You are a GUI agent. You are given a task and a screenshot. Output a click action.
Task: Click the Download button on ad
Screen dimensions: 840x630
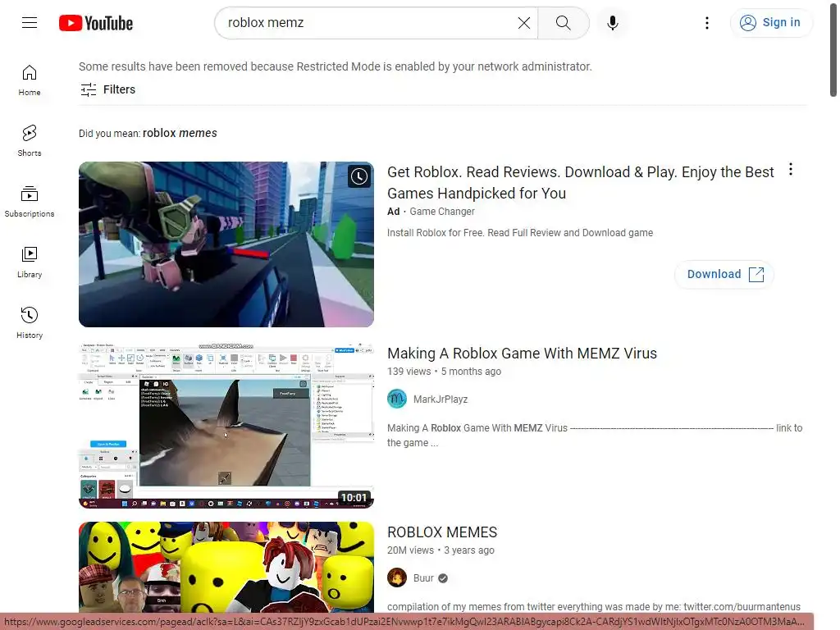point(724,274)
